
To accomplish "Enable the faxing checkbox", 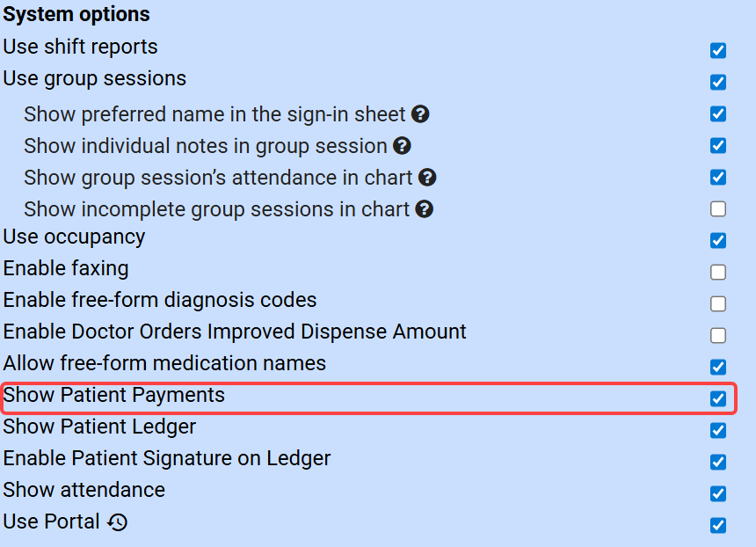I will tap(718, 272).
